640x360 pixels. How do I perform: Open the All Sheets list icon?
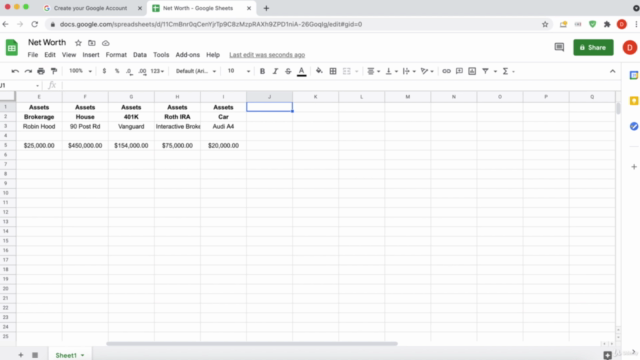(35, 355)
